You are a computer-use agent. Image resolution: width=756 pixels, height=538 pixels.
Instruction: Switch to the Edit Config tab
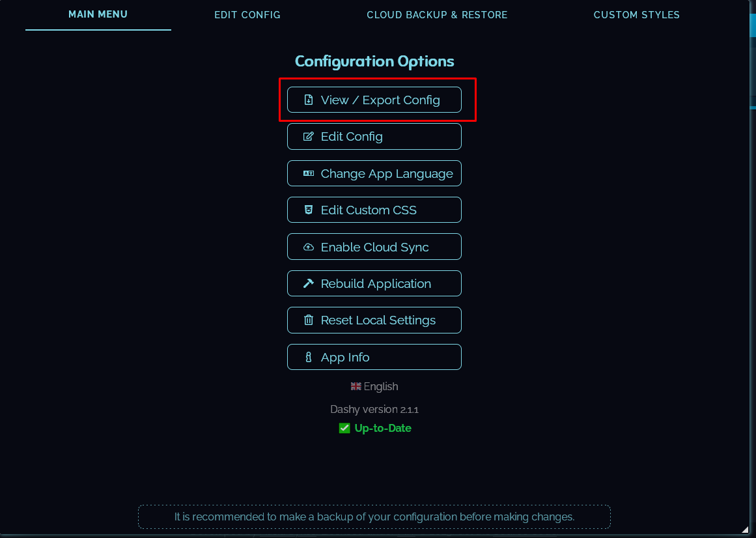[247, 14]
